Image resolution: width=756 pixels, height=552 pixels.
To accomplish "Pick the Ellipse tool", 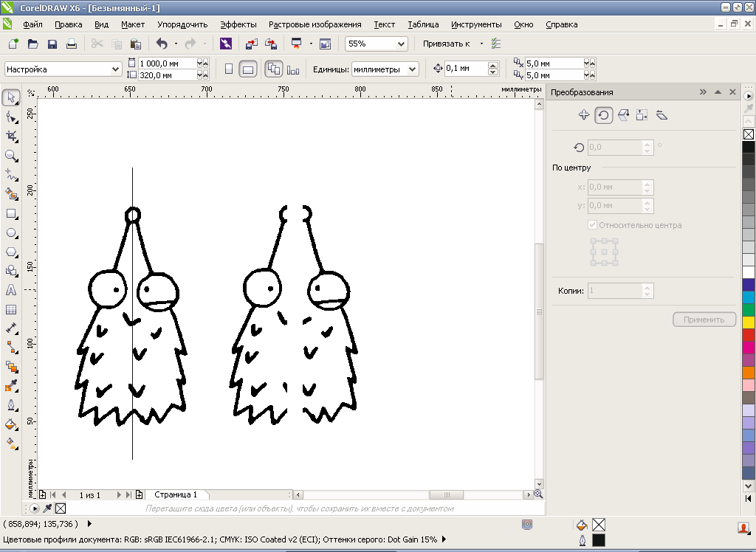I will pyautogui.click(x=11, y=233).
